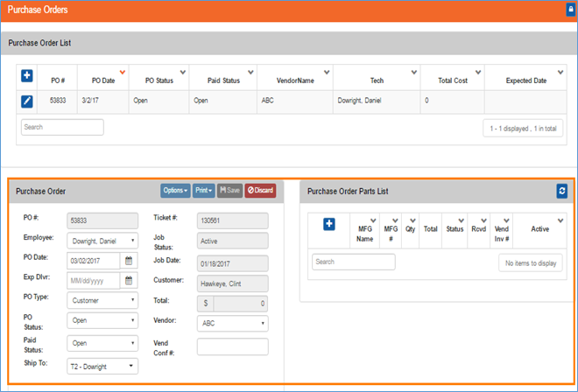
Task: Click the Customer field Hawkeye, Clint
Action: (x=233, y=283)
